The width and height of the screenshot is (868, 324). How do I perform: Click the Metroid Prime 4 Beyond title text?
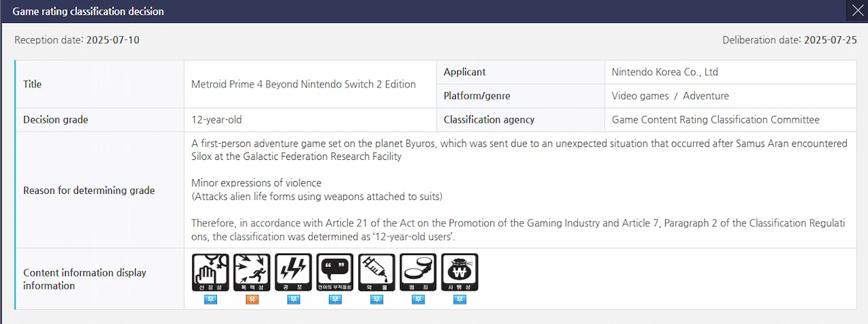pyautogui.click(x=303, y=84)
